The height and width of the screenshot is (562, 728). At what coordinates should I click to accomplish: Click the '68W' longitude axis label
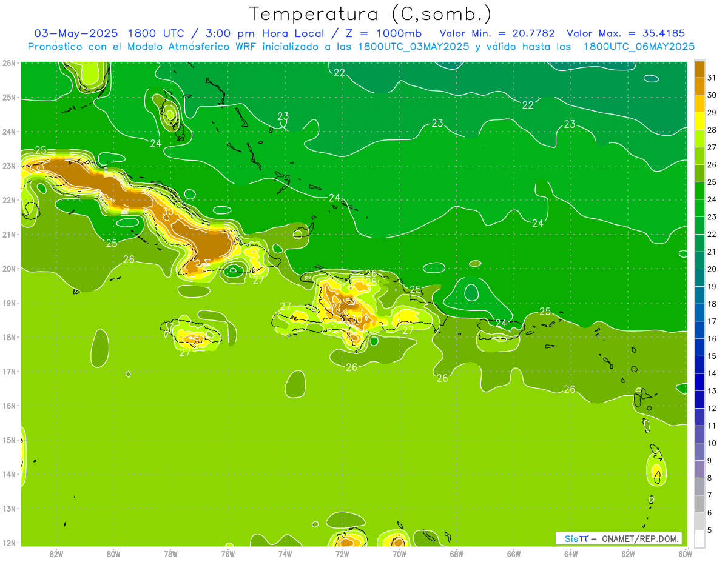457,554
